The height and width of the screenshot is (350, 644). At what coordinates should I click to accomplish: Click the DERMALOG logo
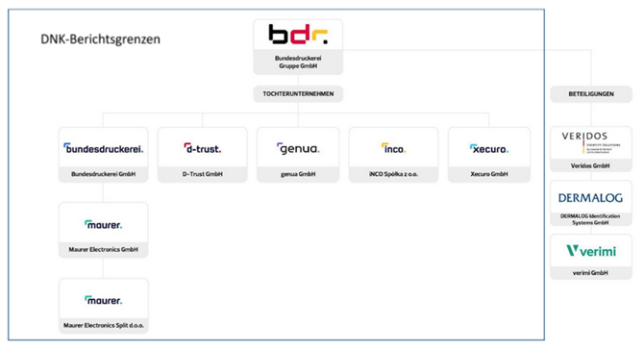pyautogui.click(x=590, y=198)
